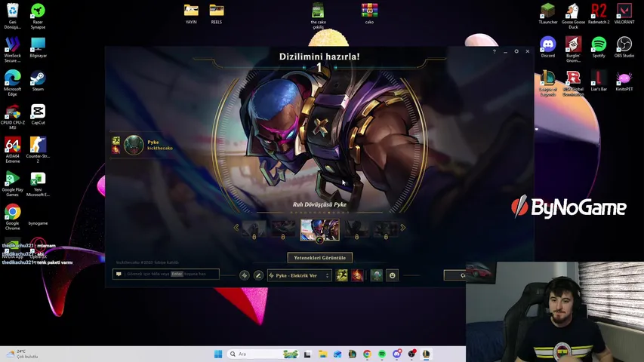Open Chrome from the taskbar
This screenshot has height=362, width=644.
click(367, 354)
